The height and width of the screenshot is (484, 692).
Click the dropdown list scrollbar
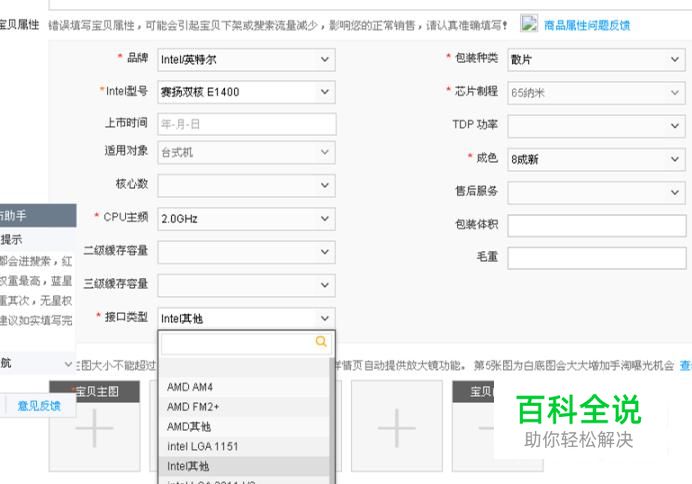(332, 420)
